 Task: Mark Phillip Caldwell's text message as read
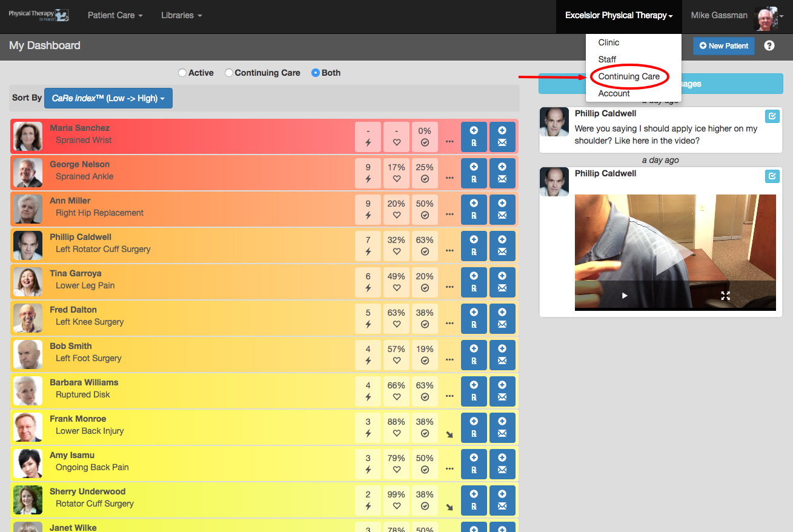(772, 116)
